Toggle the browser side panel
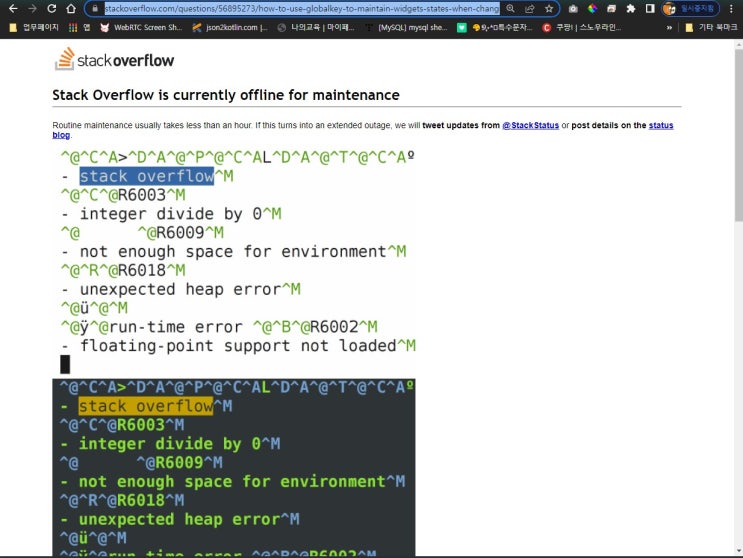This screenshot has width=743, height=558. [650, 8]
